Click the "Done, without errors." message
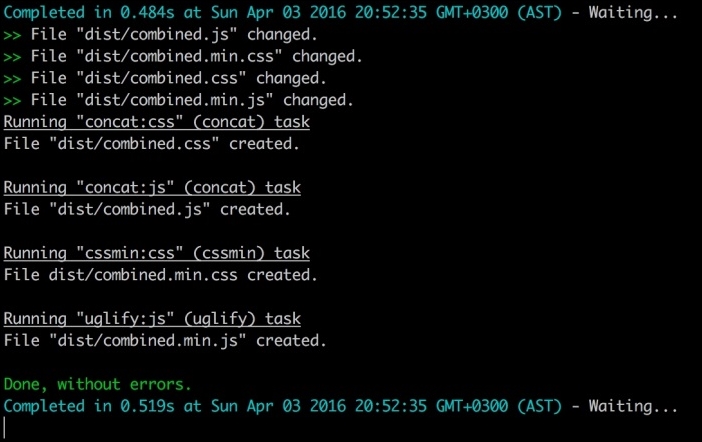Image resolution: width=702 pixels, height=442 pixels. click(98, 384)
